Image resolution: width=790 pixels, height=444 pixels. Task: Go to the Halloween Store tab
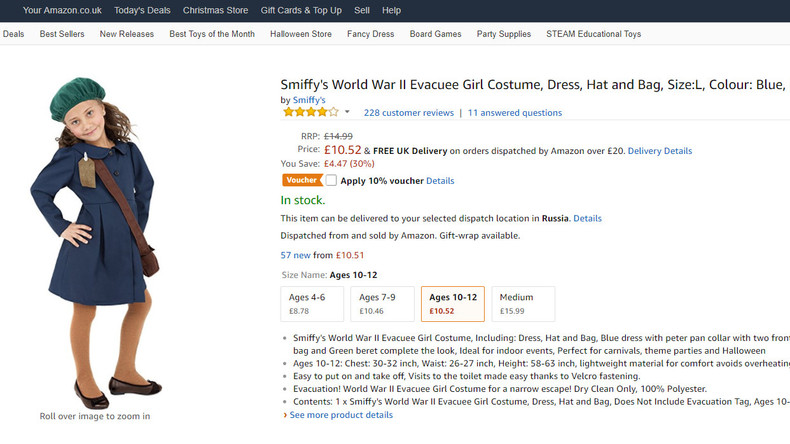pyautogui.click(x=301, y=34)
